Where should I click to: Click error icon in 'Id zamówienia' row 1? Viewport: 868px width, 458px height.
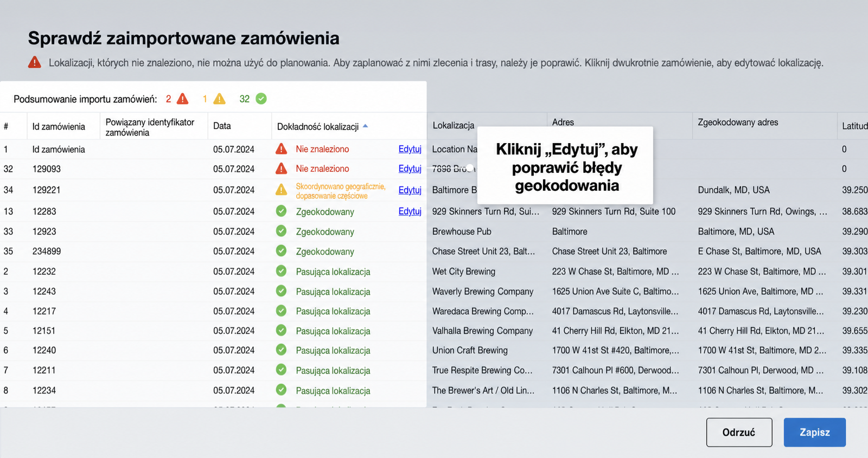[x=281, y=149]
